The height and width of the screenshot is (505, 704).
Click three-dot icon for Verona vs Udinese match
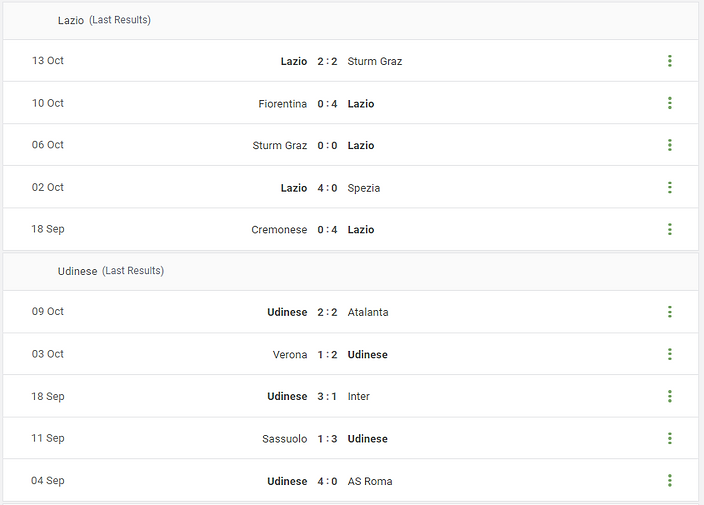669,354
